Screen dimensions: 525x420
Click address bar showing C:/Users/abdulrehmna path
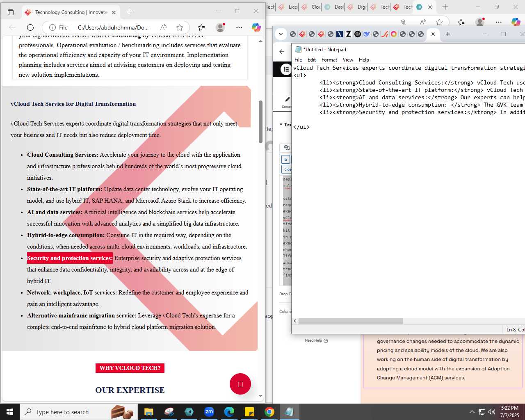pyautogui.click(x=113, y=27)
